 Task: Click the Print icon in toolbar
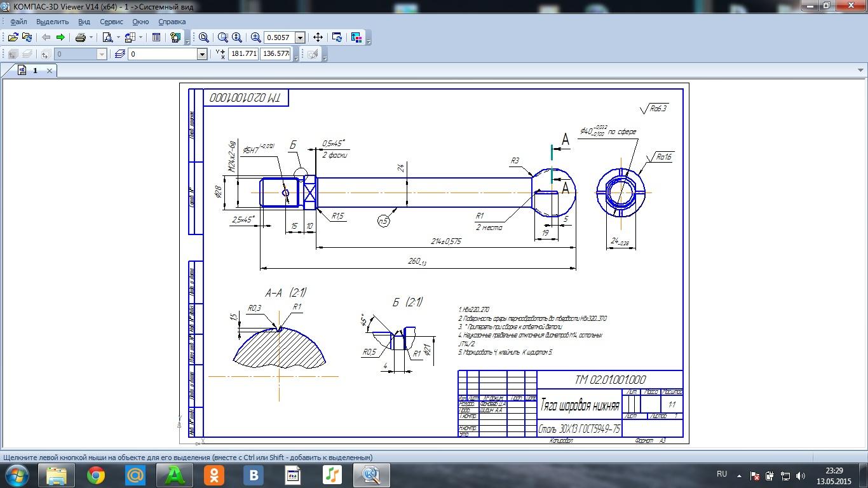[81, 37]
